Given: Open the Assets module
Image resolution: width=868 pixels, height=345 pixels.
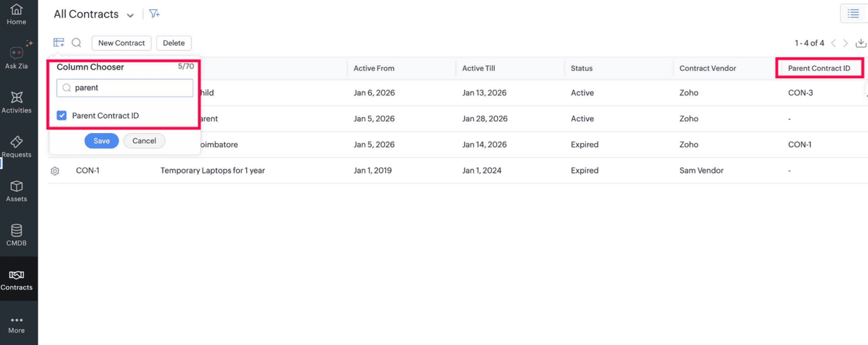Looking at the screenshot, I should click(x=16, y=191).
